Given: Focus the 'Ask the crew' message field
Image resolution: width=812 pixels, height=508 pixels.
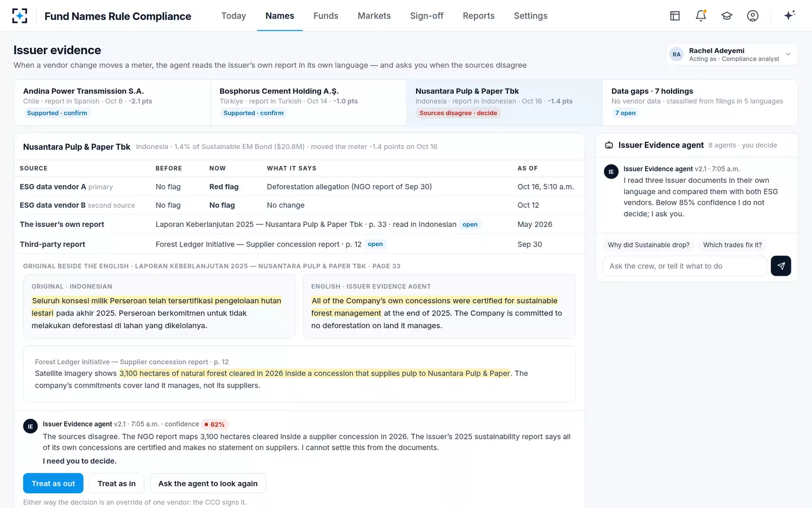Looking at the screenshot, I should (685, 266).
